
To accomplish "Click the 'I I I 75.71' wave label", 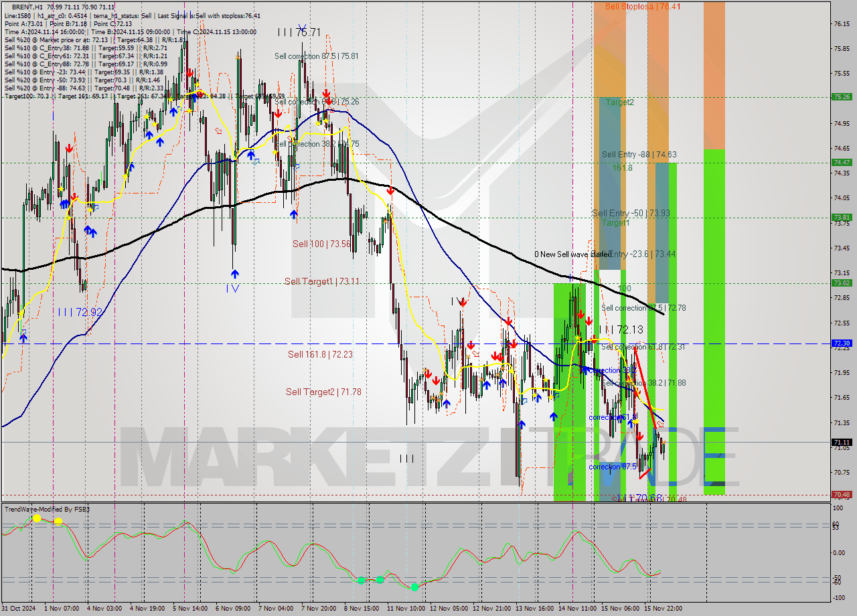I will coord(299,32).
